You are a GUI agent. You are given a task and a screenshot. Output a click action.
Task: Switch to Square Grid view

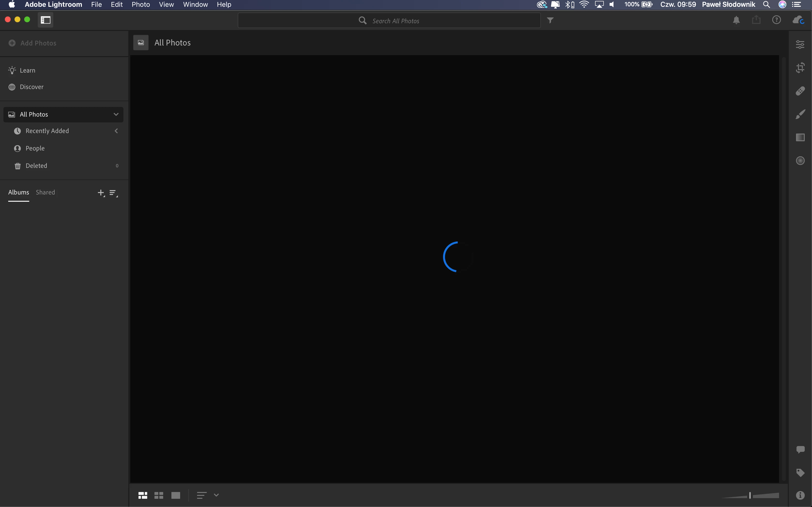(159, 495)
